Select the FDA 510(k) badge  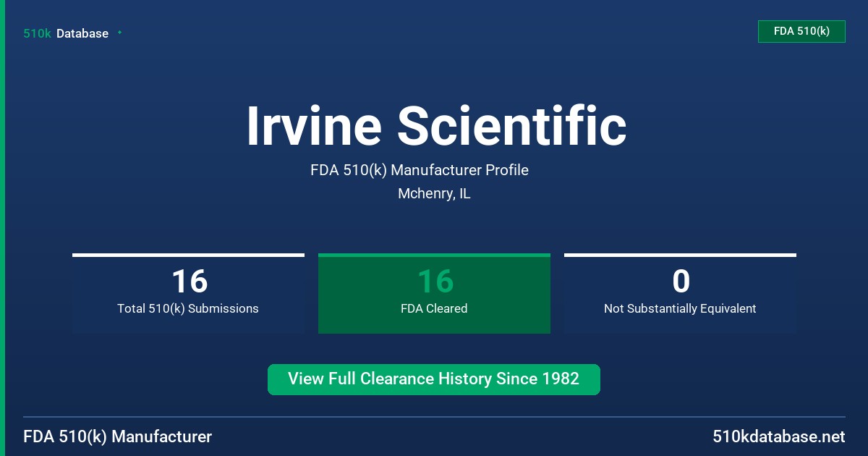click(801, 31)
